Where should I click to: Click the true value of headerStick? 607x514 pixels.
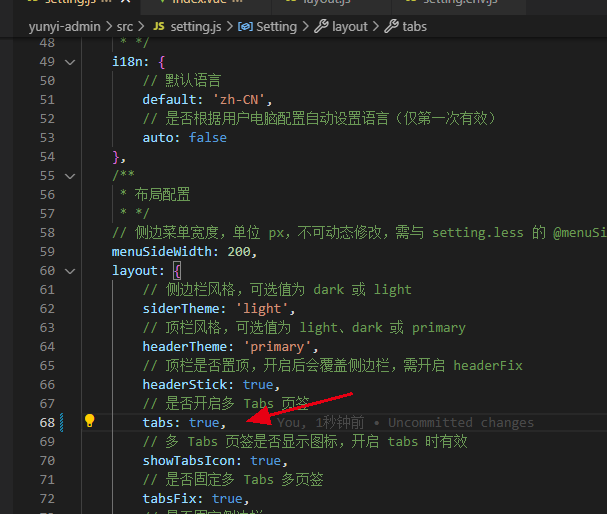258,384
